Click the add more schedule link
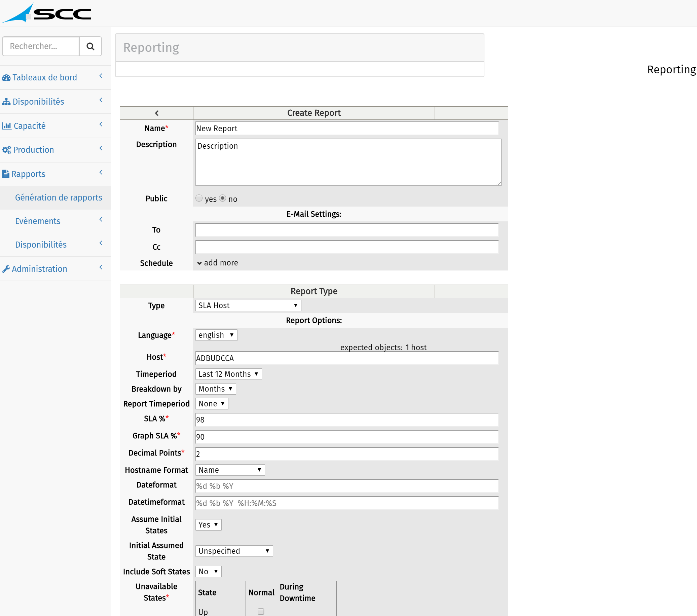The height and width of the screenshot is (616, 697). (x=218, y=263)
